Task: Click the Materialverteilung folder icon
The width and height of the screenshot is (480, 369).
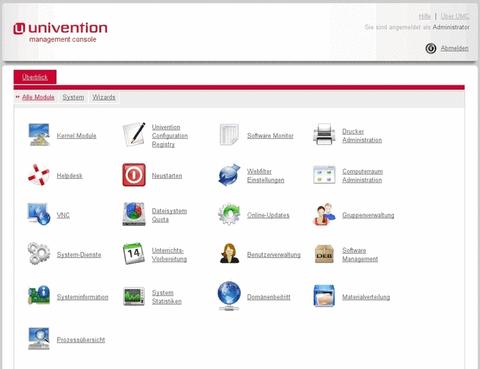Action: coord(324,296)
